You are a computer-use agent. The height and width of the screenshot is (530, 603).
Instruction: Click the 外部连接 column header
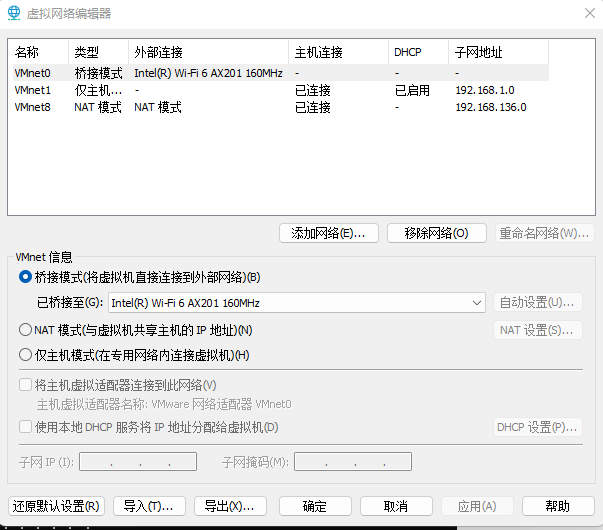tap(208, 52)
